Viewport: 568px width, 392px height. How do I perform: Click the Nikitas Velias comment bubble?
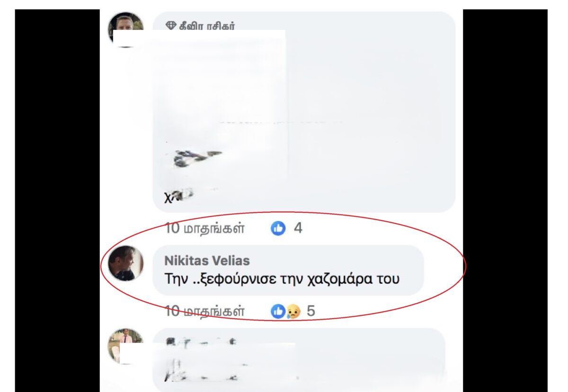(288, 270)
